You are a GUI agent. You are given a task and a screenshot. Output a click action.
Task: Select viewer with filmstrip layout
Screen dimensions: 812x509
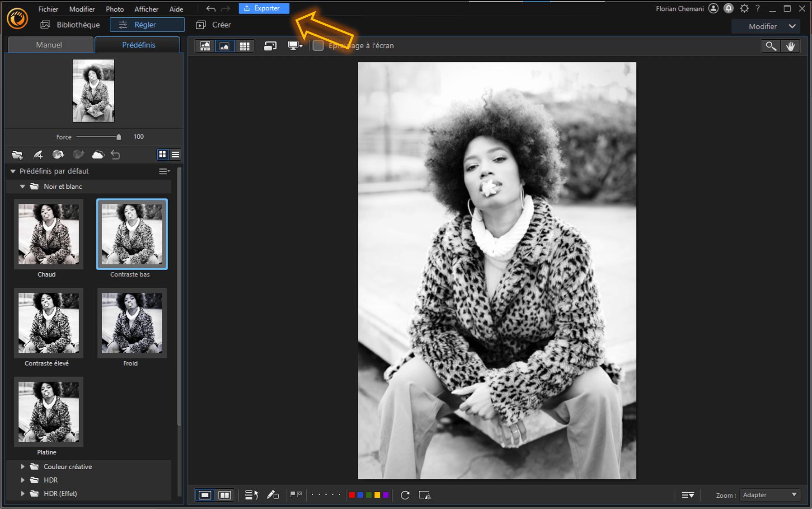205,46
